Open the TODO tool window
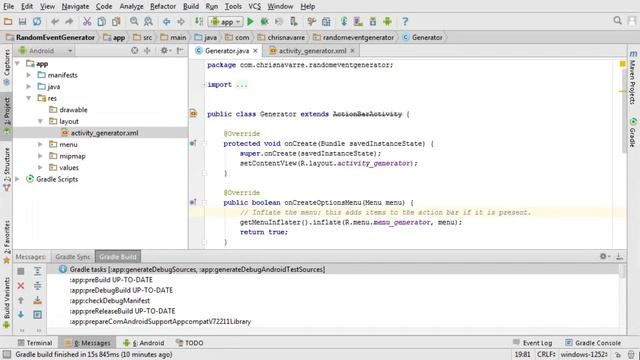Viewport: 640px width, 360px height. 190,343
